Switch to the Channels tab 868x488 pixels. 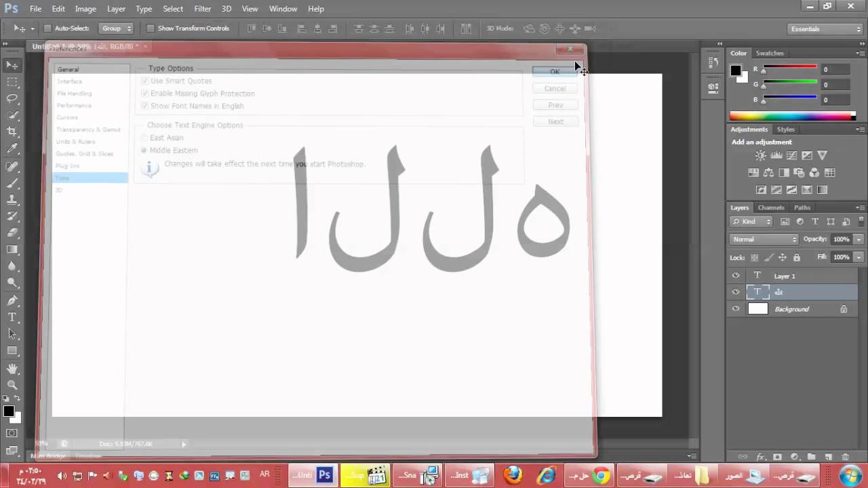771,207
